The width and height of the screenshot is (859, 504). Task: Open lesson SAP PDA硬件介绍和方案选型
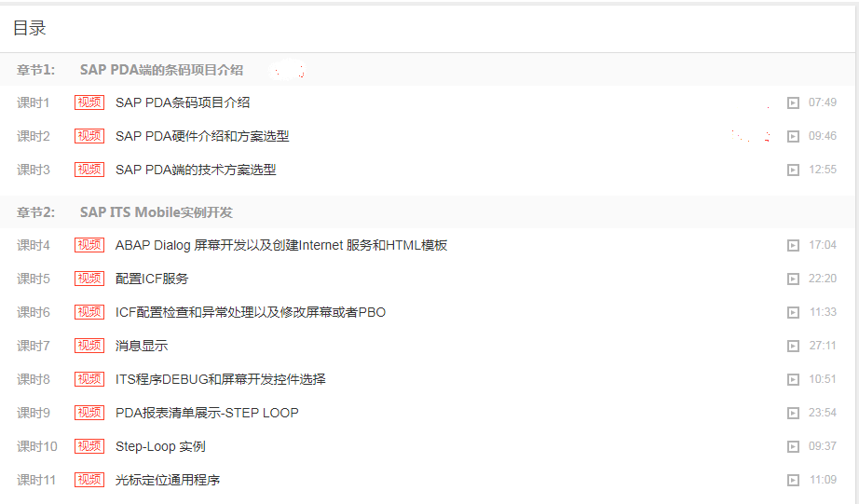202,136
